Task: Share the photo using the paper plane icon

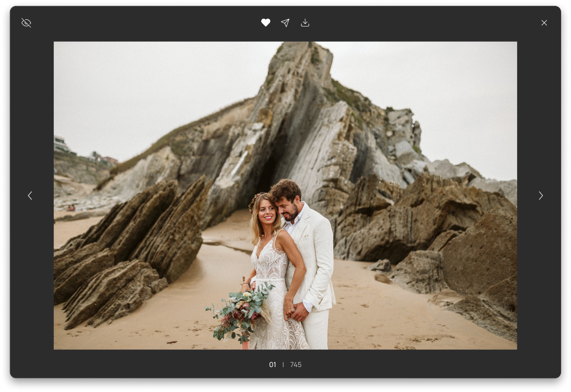Action: coord(285,23)
